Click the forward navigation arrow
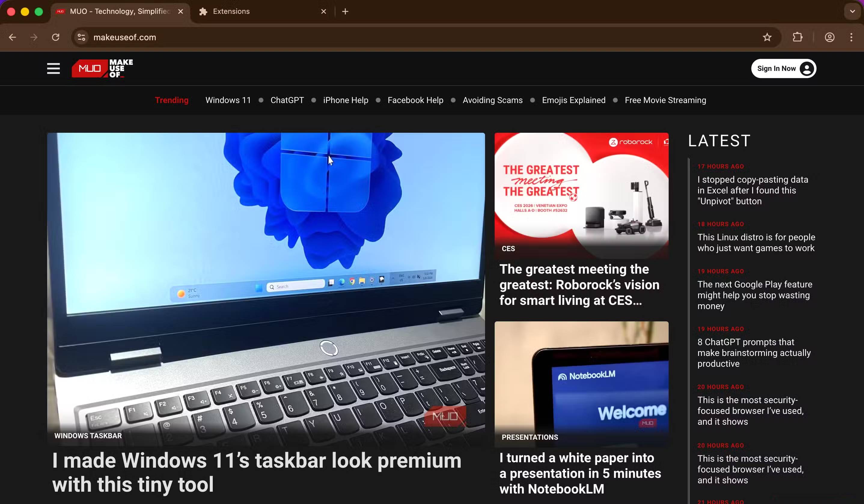 34,37
